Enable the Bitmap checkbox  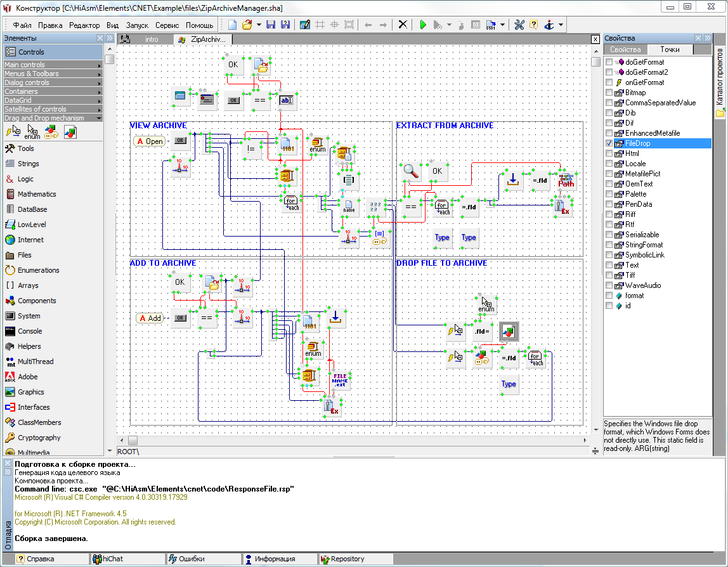(609, 93)
